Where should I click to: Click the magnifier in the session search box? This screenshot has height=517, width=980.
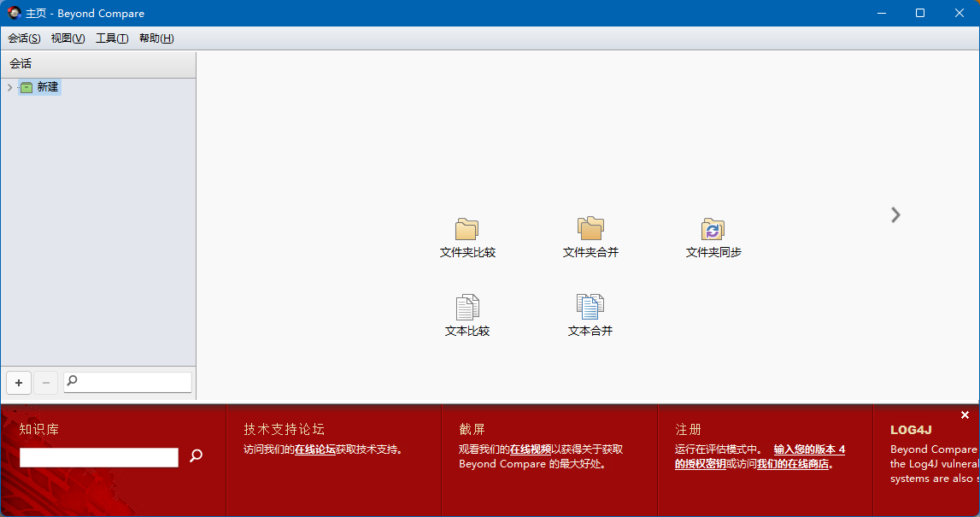73,380
